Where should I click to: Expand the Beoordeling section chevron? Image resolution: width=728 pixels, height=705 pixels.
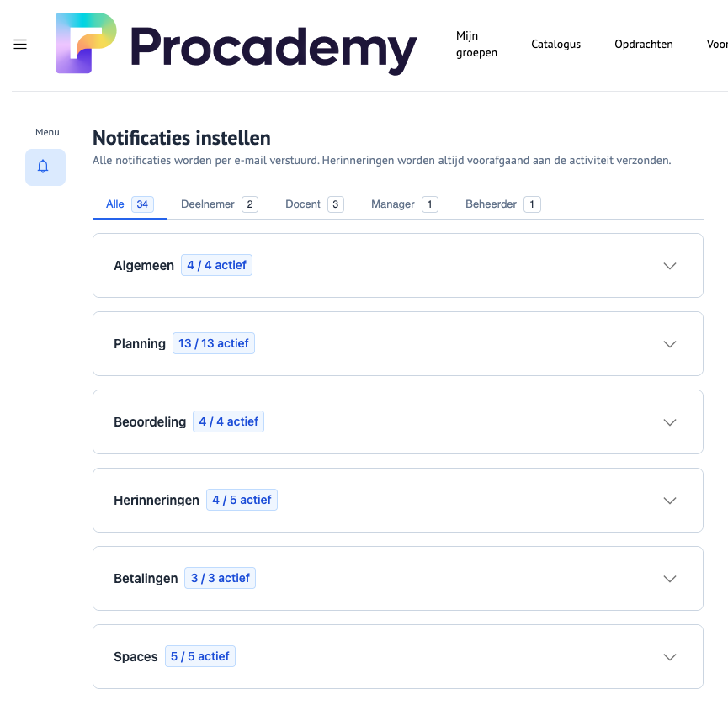pyautogui.click(x=670, y=422)
